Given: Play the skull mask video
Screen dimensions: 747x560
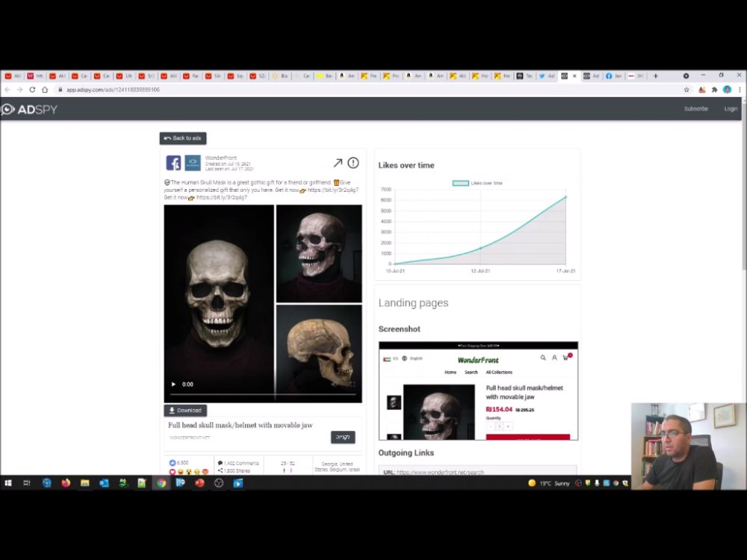Looking at the screenshot, I should pyautogui.click(x=173, y=385).
